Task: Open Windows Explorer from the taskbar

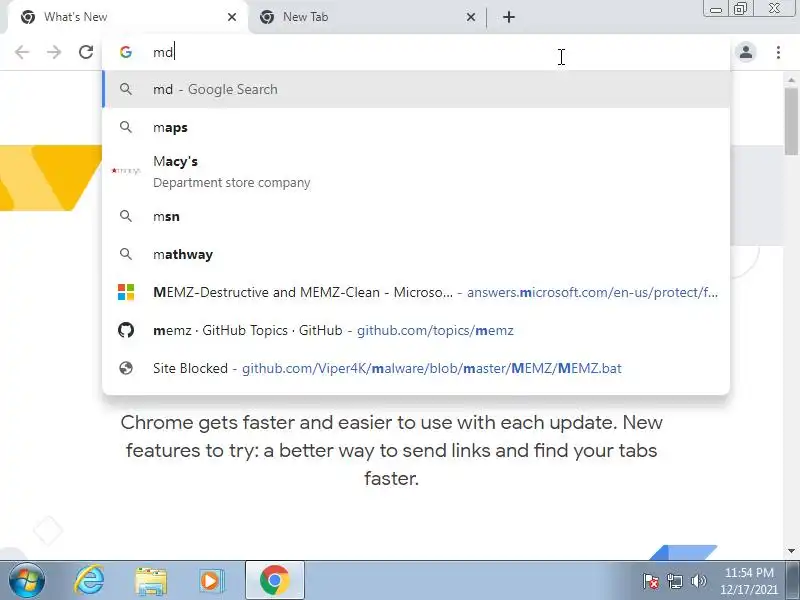Action: point(151,581)
